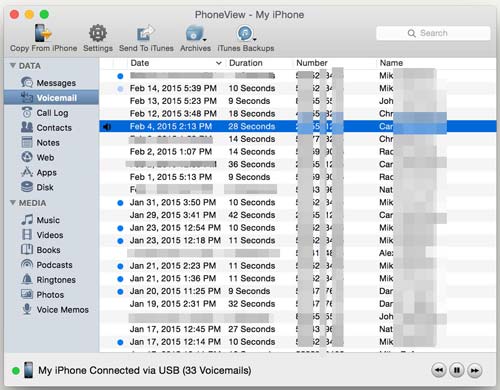The width and height of the screenshot is (500, 390).
Task: Open Apps in the sidebar
Action: (51, 172)
